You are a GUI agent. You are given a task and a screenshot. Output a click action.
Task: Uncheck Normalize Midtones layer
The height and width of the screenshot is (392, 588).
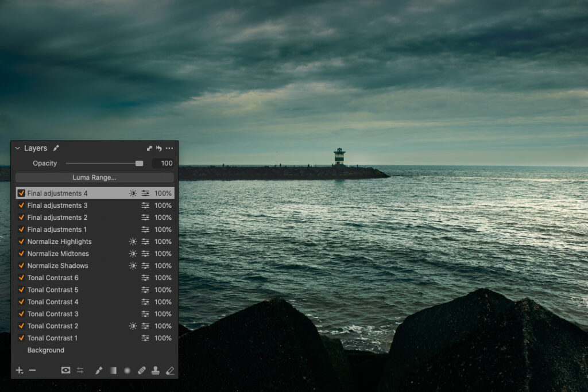pyautogui.click(x=21, y=254)
